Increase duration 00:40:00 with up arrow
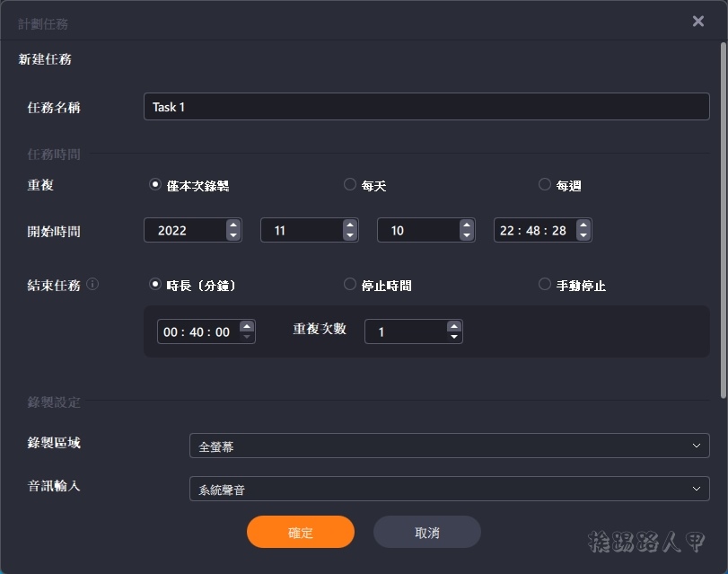728x574 pixels. click(x=247, y=326)
